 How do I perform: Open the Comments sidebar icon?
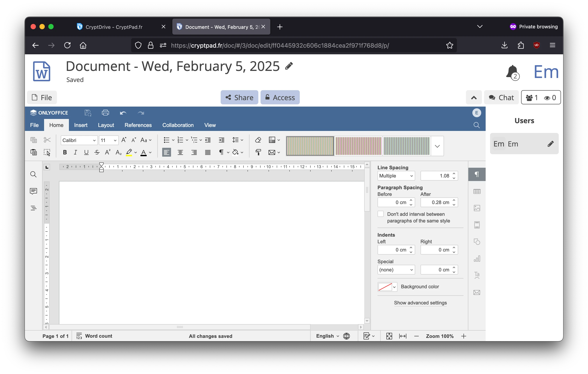coord(33,191)
